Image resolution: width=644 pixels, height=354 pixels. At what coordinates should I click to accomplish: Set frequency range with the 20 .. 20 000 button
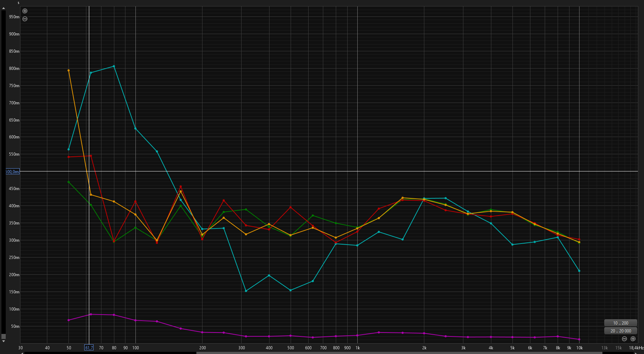[x=621, y=331]
